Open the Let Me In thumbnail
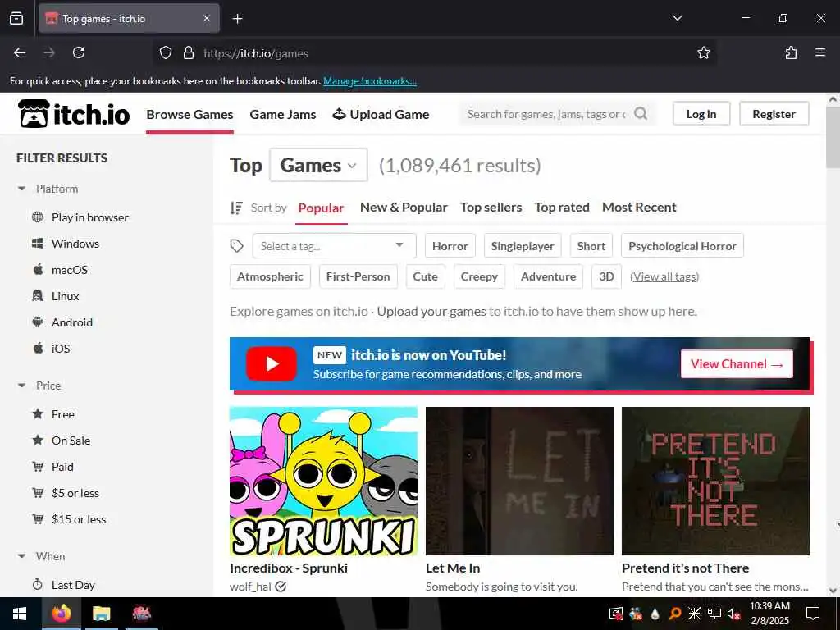This screenshot has height=630, width=840. pos(519,481)
